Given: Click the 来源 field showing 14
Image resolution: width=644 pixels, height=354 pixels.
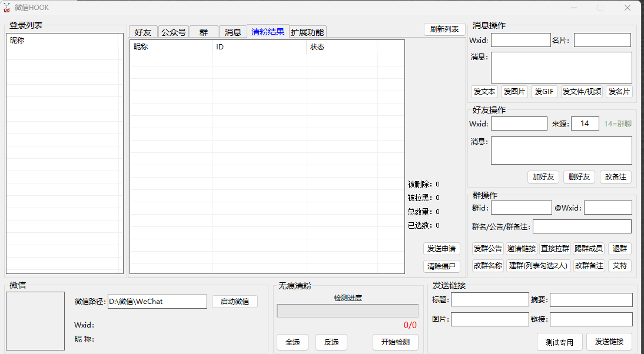Looking at the screenshot, I should click(x=585, y=123).
